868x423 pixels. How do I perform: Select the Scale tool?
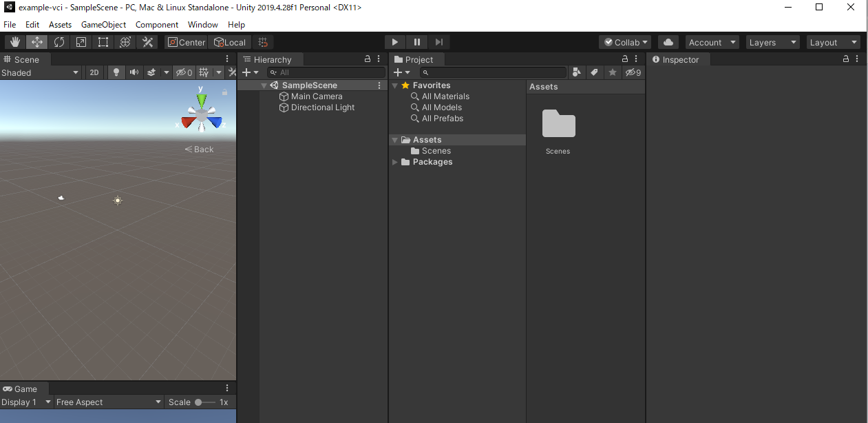81,42
